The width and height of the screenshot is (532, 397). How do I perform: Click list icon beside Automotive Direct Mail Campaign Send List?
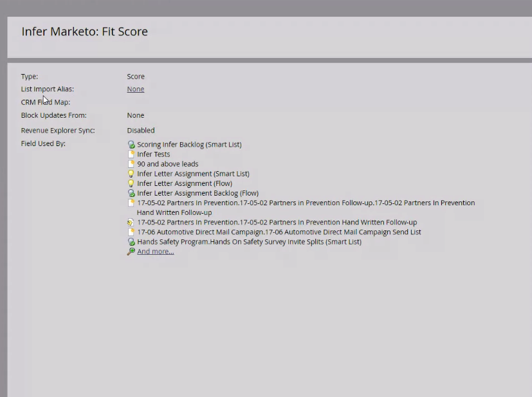(131, 232)
